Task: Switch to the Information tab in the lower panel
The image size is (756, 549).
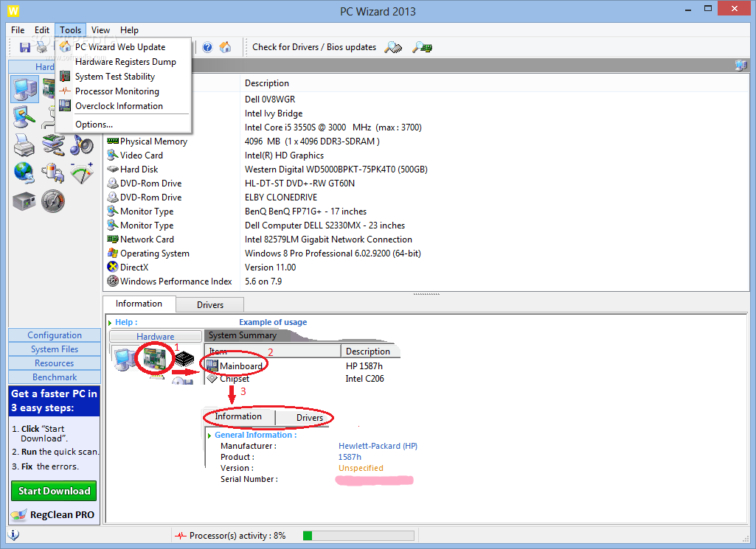Action: coord(139,304)
